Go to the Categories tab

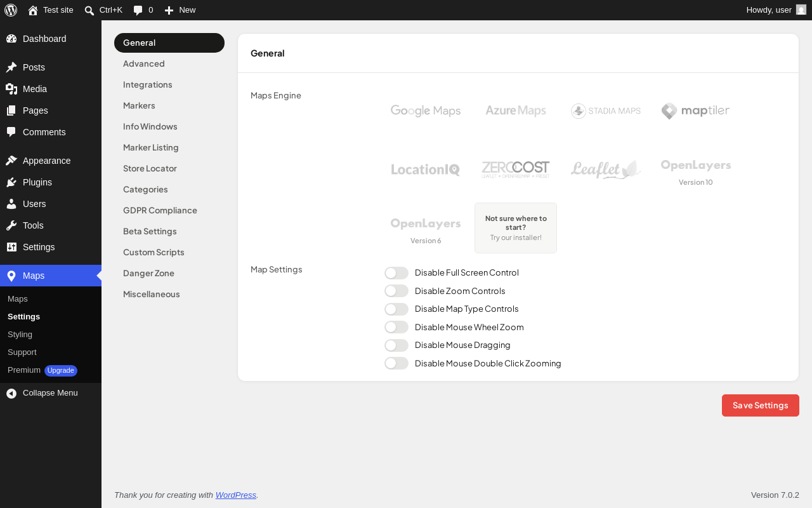coord(169,189)
